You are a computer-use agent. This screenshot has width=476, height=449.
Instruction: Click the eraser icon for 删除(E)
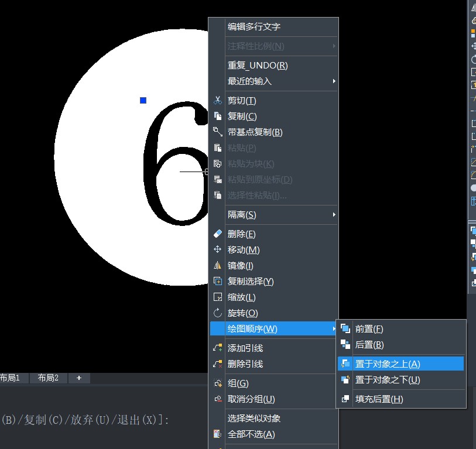coord(217,234)
